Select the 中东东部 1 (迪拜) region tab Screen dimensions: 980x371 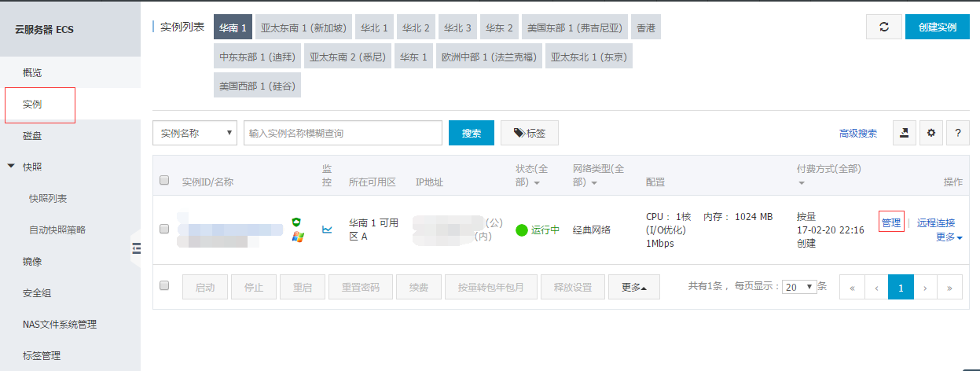256,57
